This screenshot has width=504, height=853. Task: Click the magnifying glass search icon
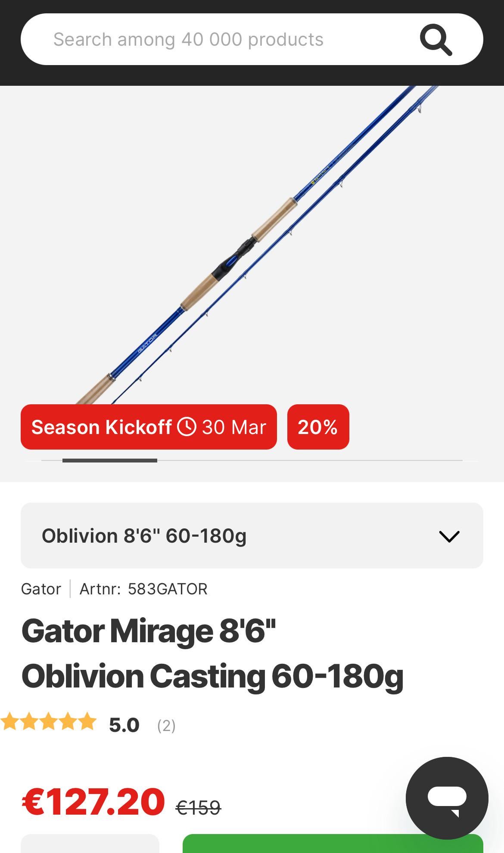pos(436,40)
